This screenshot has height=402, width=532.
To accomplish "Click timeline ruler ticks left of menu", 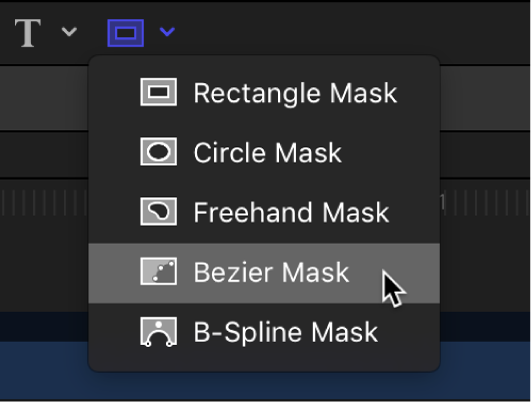I will pos(44,203).
